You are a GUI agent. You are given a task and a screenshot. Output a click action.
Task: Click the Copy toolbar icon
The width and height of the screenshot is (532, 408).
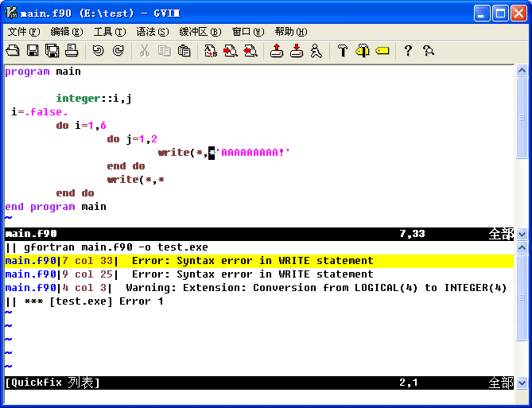click(165, 51)
